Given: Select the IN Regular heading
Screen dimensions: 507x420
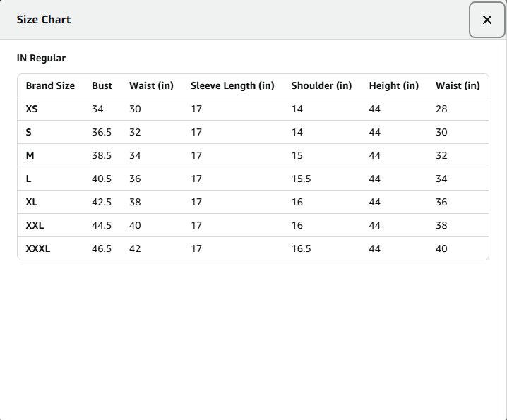Looking at the screenshot, I should point(41,58).
